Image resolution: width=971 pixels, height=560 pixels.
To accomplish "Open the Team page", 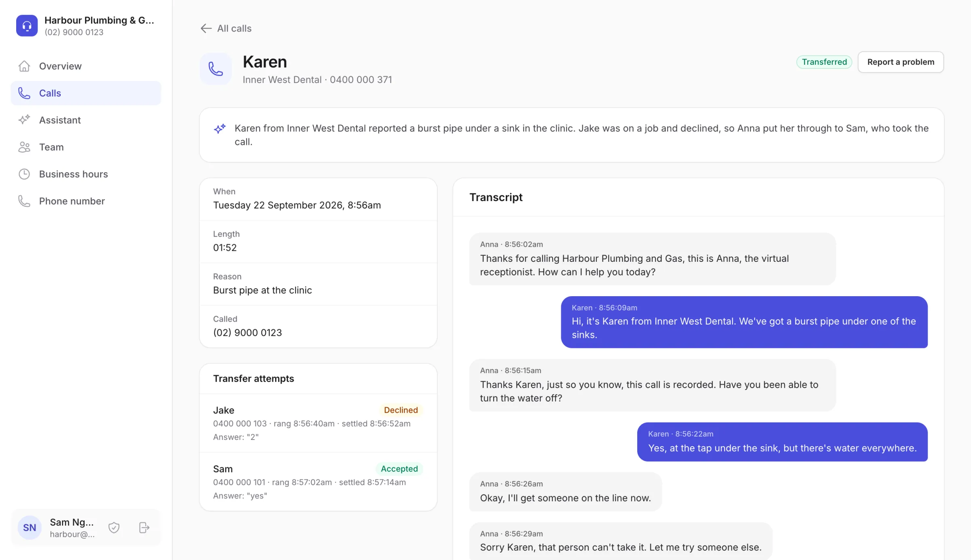I will point(86,147).
